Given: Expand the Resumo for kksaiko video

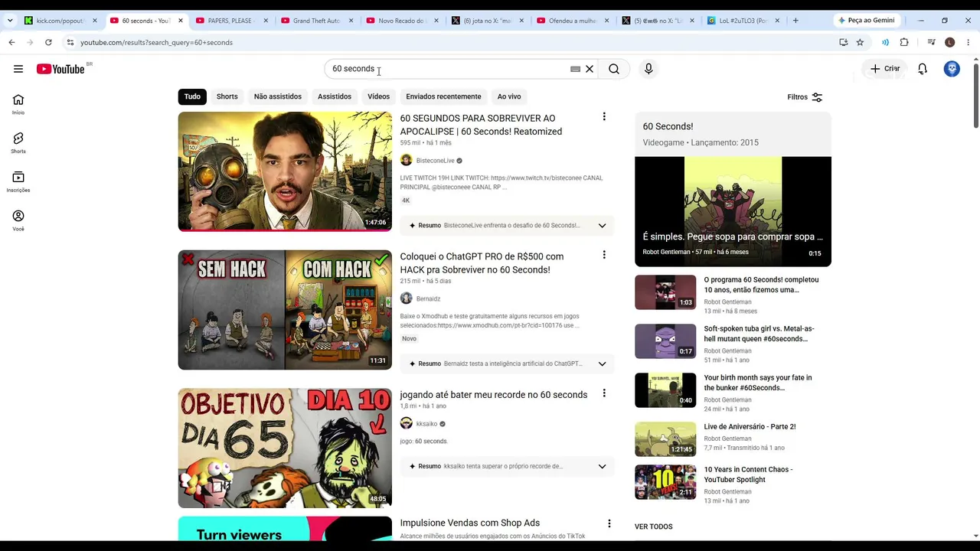Looking at the screenshot, I should [x=602, y=466].
